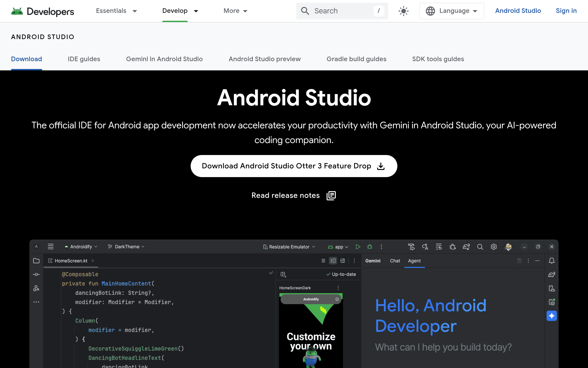The width and height of the screenshot is (588, 368).
Task: Open the Essentials dropdown menu
Action: click(117, 11)
